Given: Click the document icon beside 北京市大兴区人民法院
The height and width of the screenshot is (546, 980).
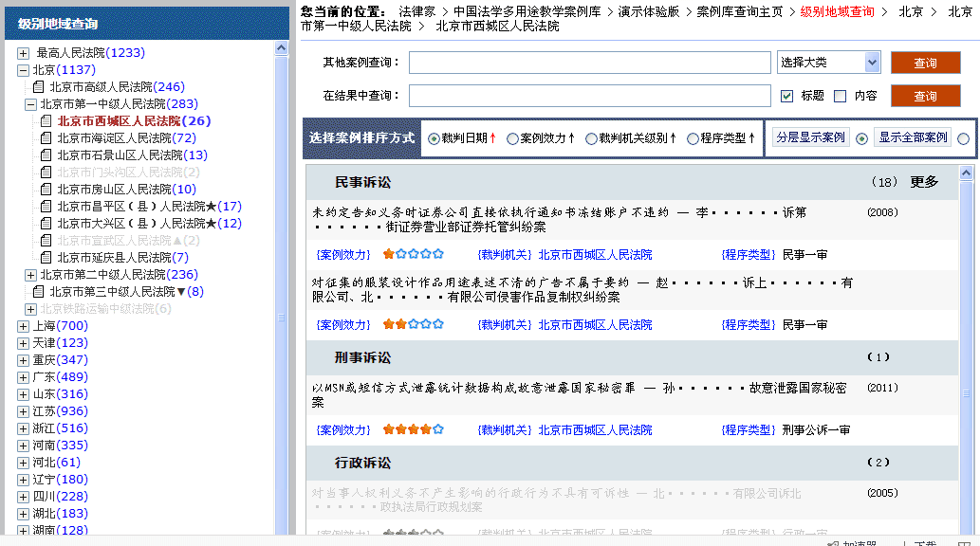Looking at the screenshot, I should [x=46, y=223].
